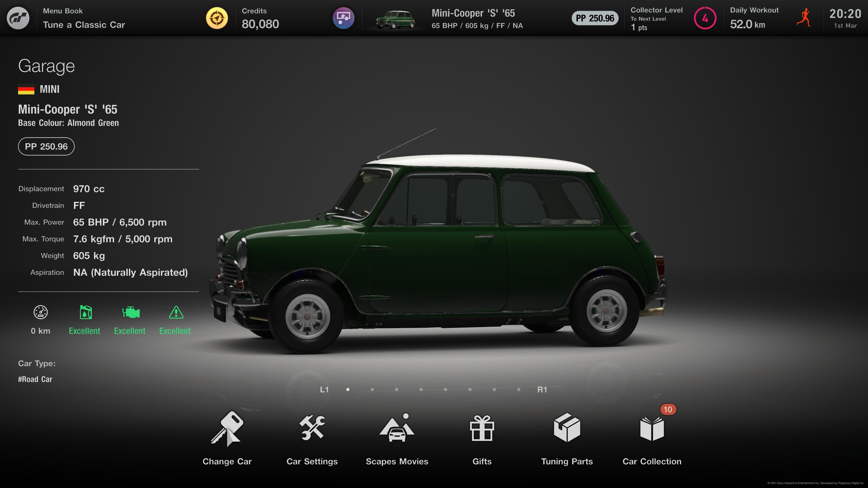
Task: Open Car Collection book icon
Action: point(652,428)
